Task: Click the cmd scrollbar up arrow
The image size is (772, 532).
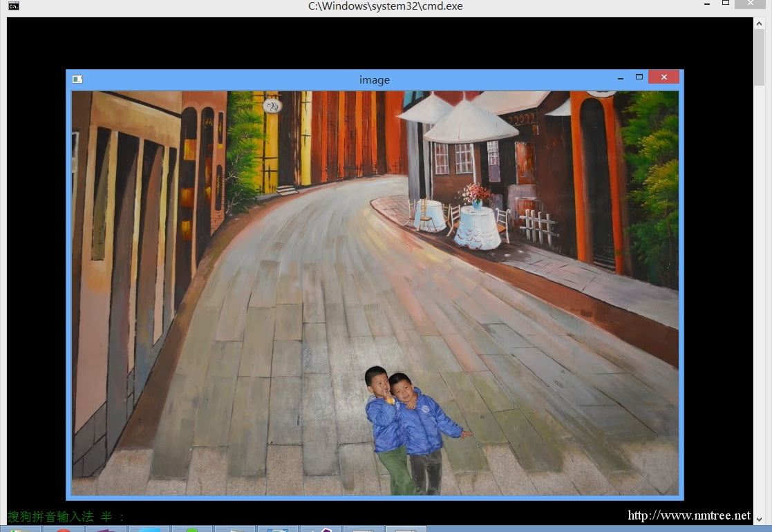Action: pos(759,23)
